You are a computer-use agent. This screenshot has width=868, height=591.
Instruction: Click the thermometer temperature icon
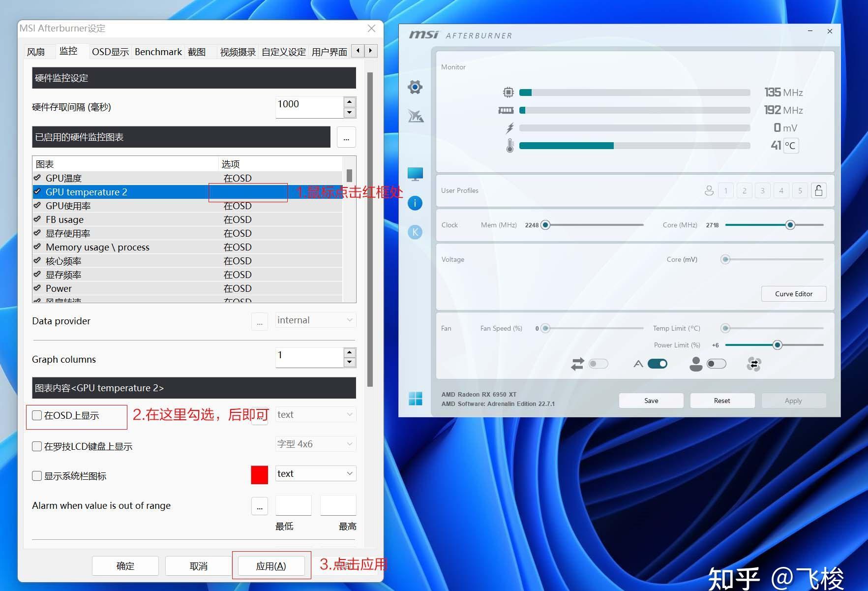coord(510,146)
